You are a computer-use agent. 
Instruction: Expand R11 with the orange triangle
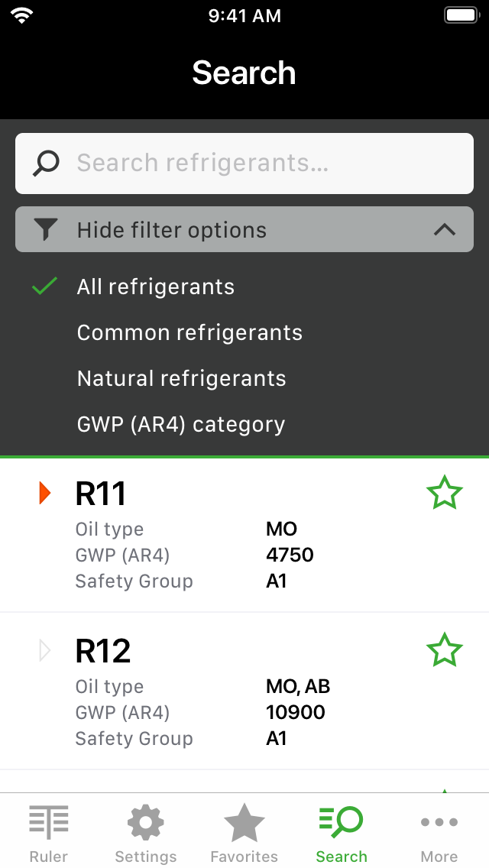tap(45, 493)
